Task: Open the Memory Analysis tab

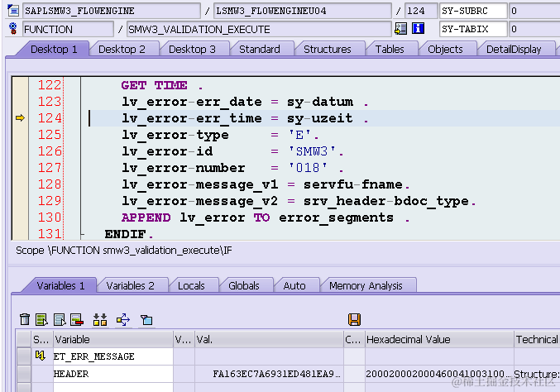Action: [x=366, y=286]
